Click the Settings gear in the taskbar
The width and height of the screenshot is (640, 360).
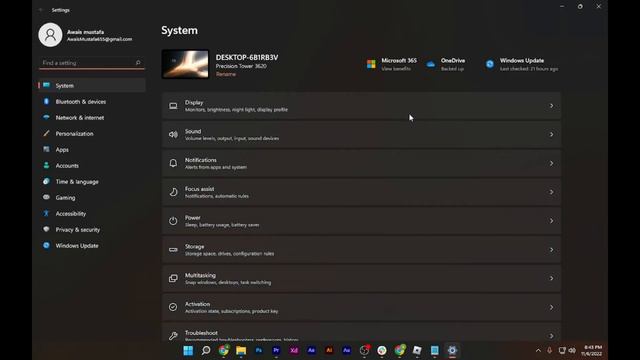coord(452,350)
